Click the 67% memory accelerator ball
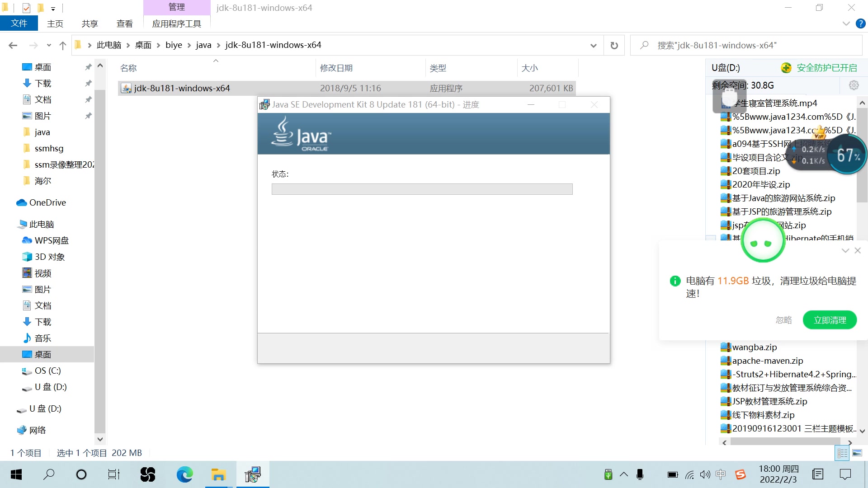This screenshot has width=868, height=488. (x=848, y=155)
